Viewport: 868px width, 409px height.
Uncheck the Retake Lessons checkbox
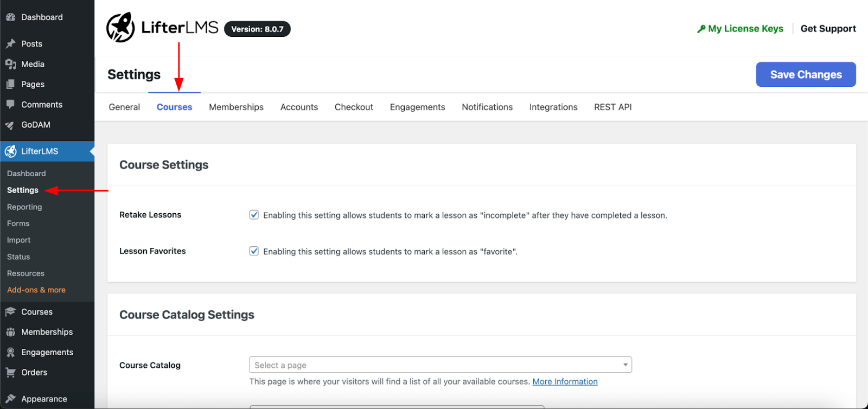pos(254,215)
